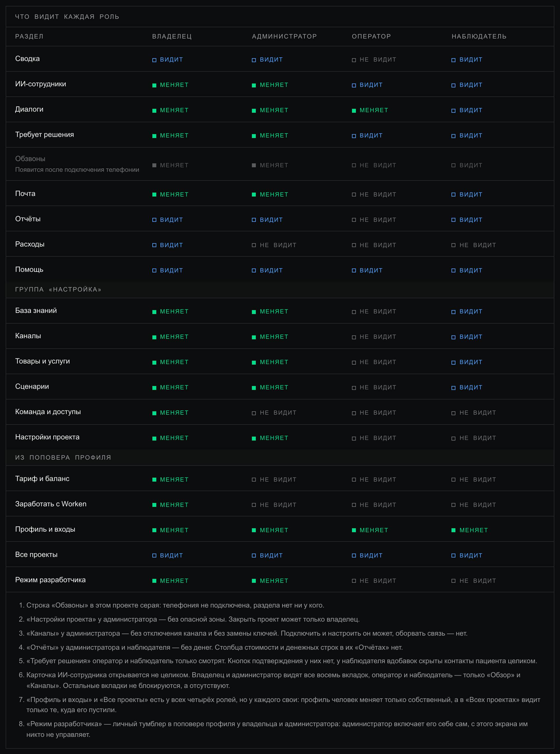This screenshot has height=754, width=560.
Task: Click green square in Профиль и входы operator cell
Action: 354,530
